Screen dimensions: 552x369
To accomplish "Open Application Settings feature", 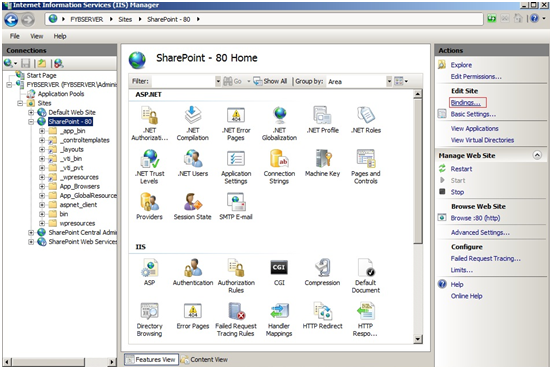I will (236, 167).
